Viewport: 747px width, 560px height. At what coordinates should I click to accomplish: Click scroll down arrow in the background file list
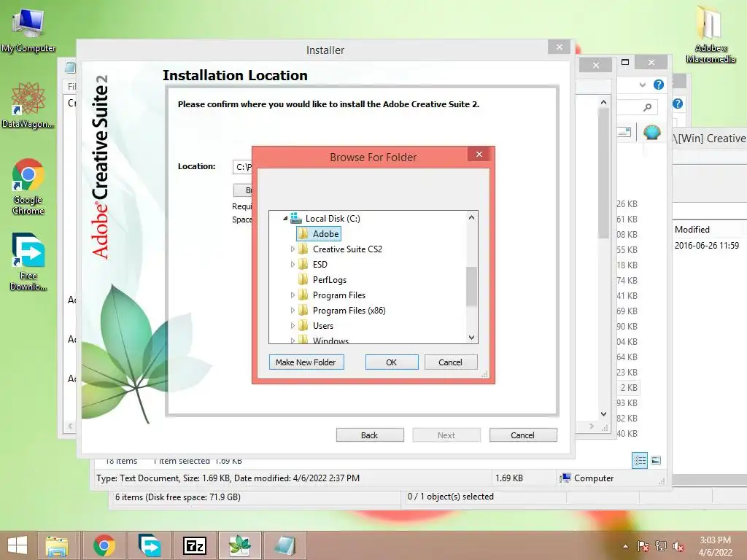pos(603,414)
